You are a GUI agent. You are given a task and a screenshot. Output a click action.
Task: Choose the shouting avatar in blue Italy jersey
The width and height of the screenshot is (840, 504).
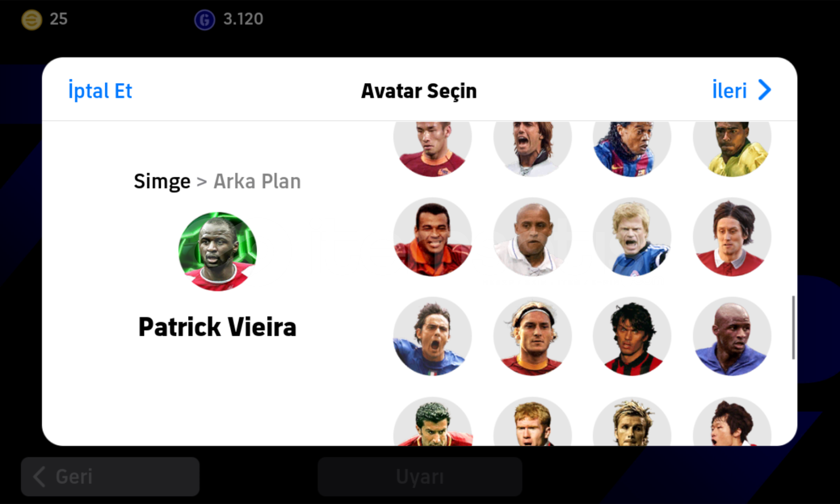[433, 336]
